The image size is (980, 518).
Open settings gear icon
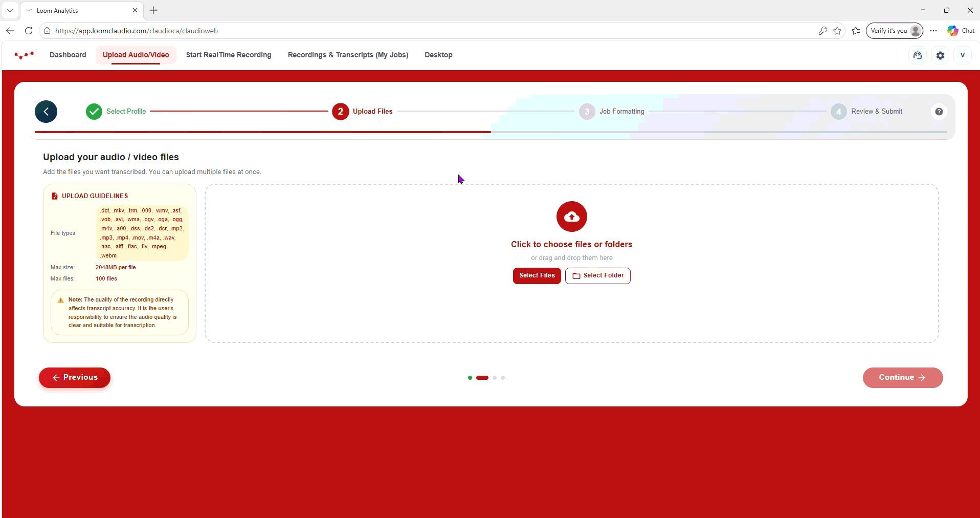(940, 55)
